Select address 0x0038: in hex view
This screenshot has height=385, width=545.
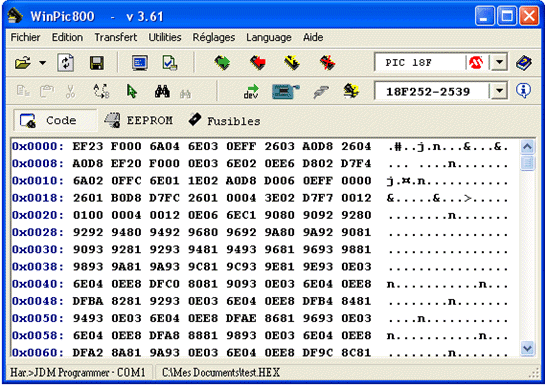click(38, 267)
